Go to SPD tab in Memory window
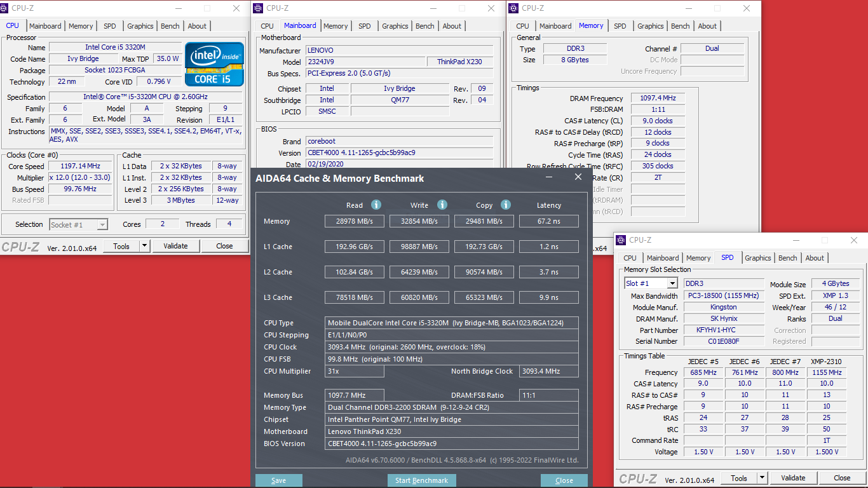 click(x=620, y=26)
